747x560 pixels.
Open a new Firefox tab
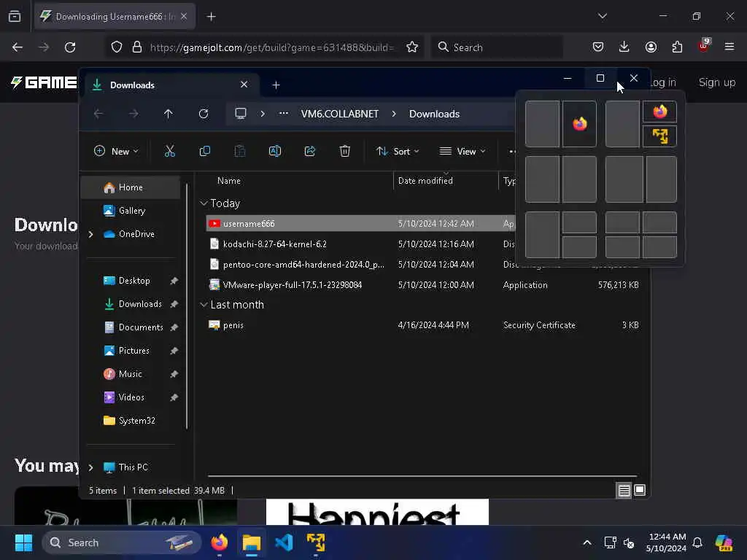click(x=211, y=17)
